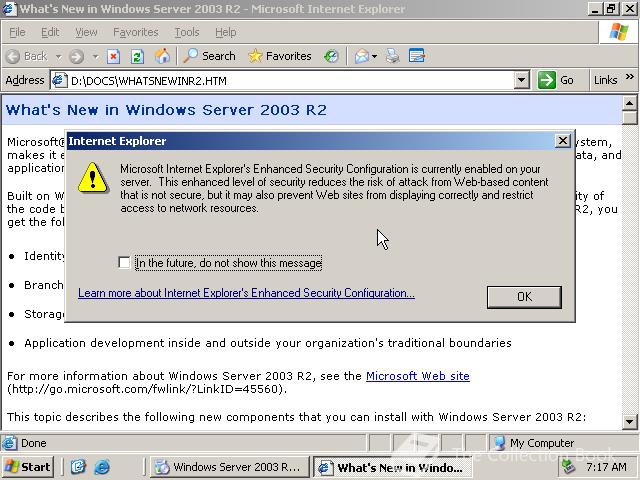Open the Search pane from the toolbar
Screen dimensions: 640x480
209,56
